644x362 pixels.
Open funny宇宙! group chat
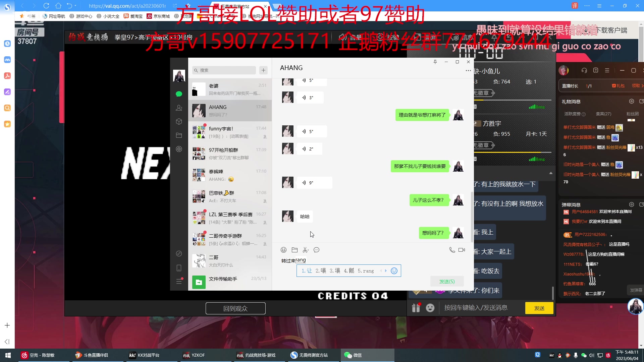tap(230, 132)
